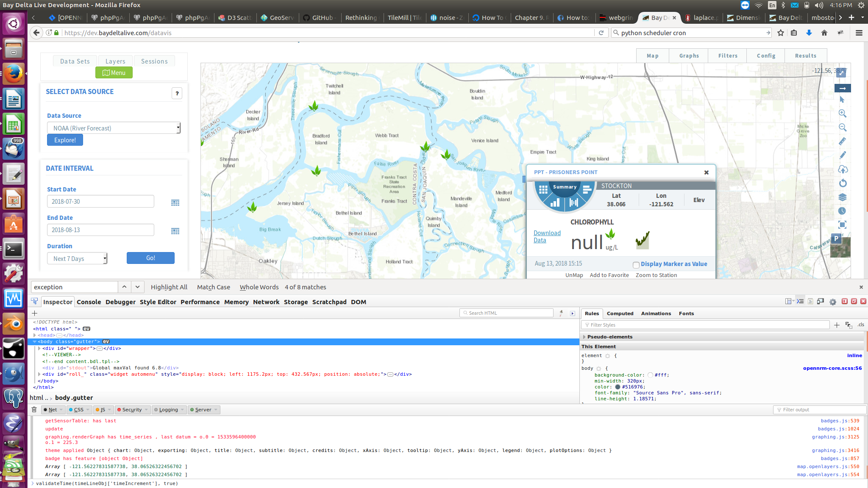Click the Start Date input field
Viewport: 868px width, 488px height.
[x=100, y=201]
